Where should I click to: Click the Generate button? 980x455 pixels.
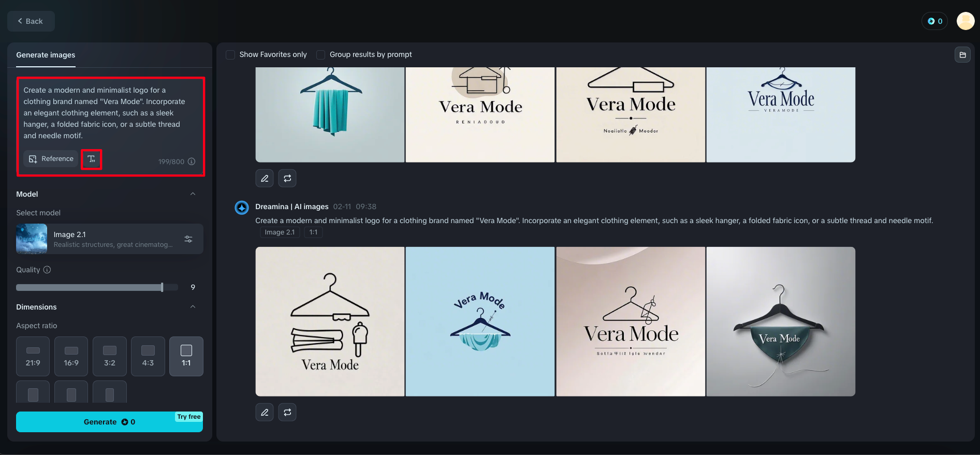coord(109,422)
